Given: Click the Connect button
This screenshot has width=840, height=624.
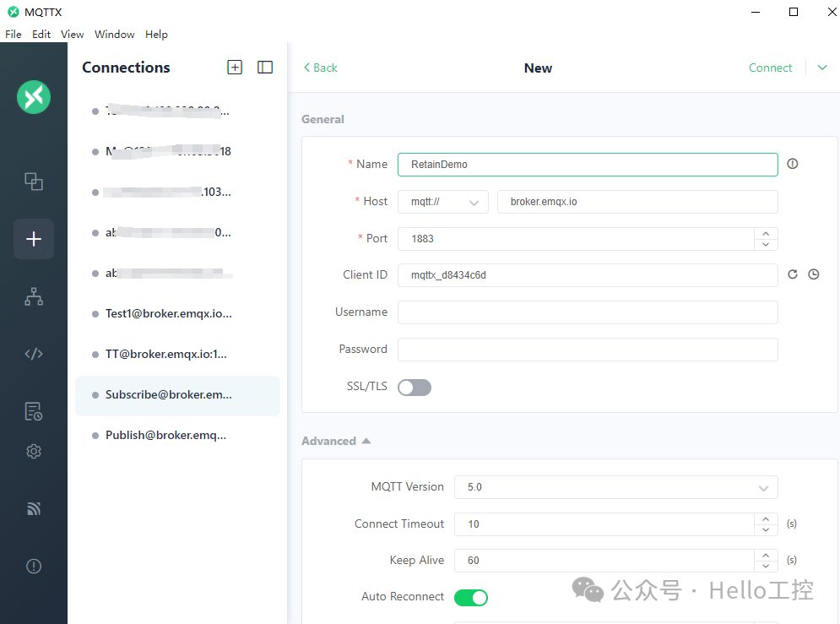Looking at the screenshot, I should [770, 68].
